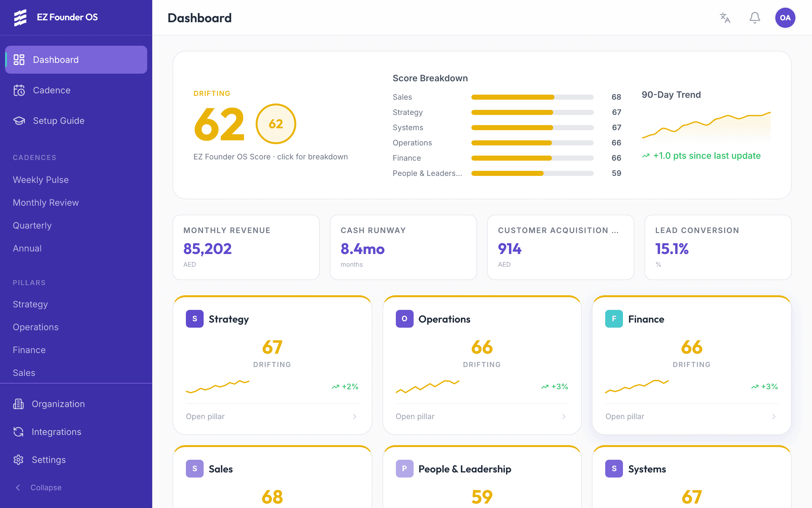Click the People & Leaders progress bar
The image size is (812, 508).
coord(532,173)
